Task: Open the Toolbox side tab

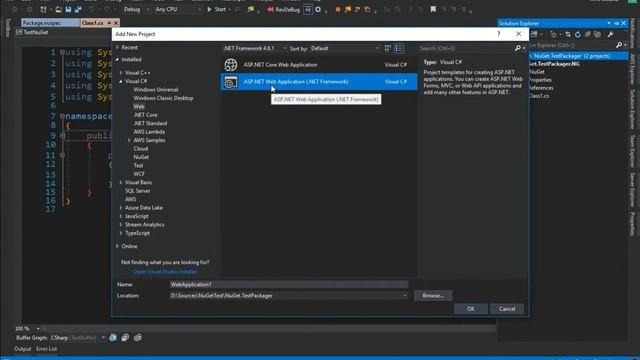Action: (x=7, y=27)
